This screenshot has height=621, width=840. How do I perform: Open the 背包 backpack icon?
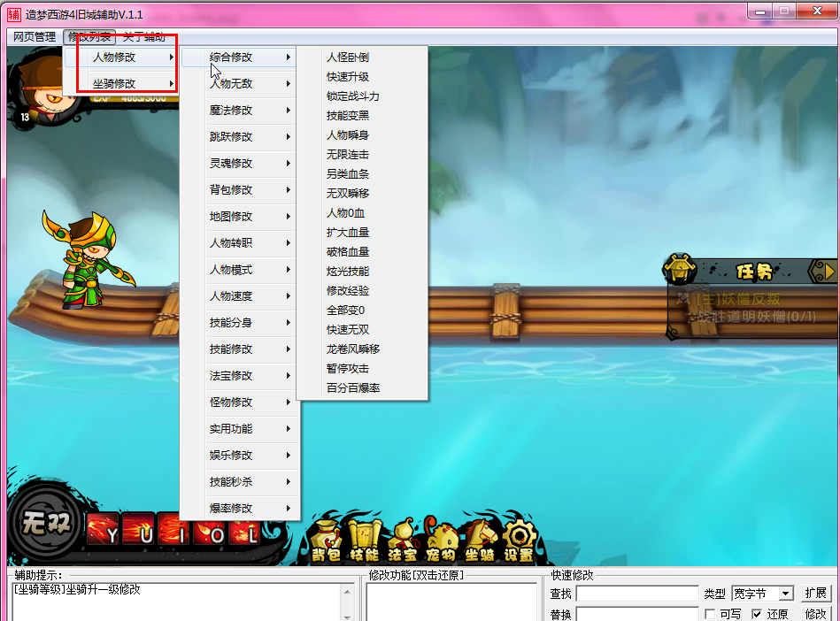coord(326,540)
